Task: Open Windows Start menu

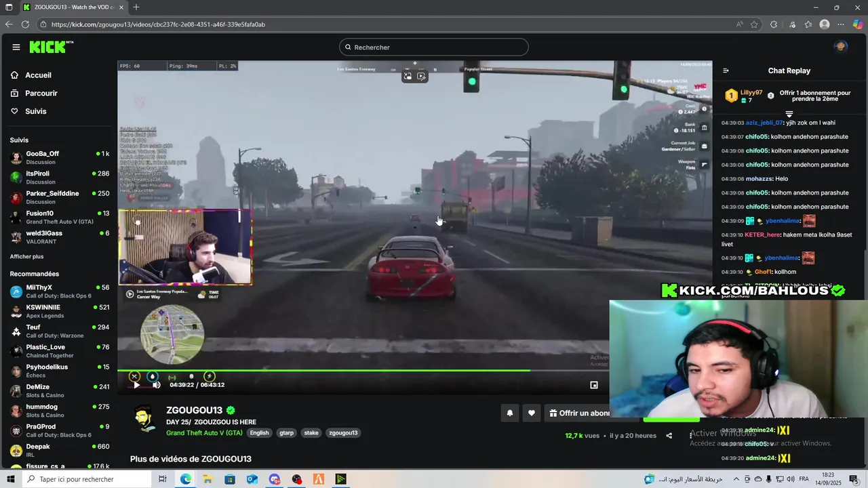Action: (10, 479)
